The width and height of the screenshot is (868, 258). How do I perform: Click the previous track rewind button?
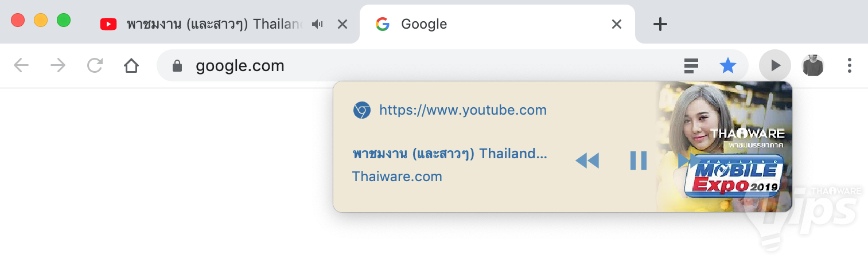pos(587,161)
